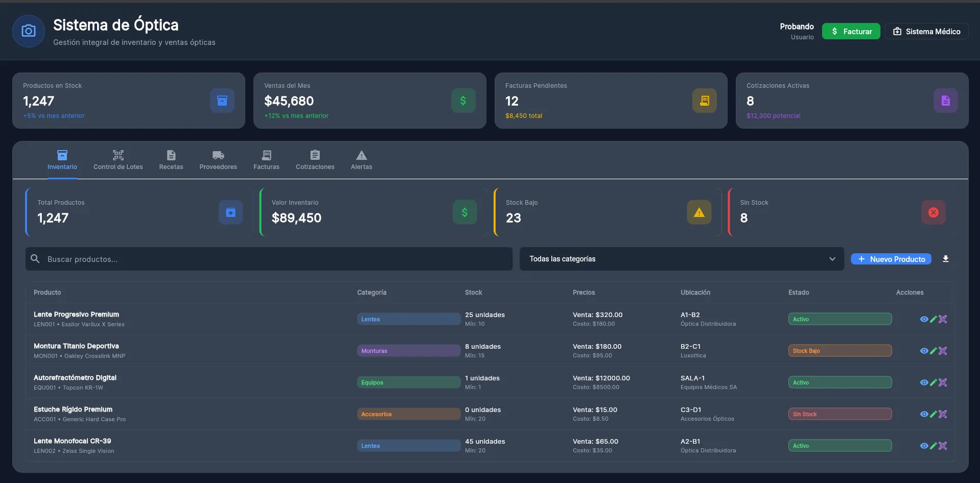Open the Cotizaciones tab
The height and width of the screenshot is (483, 980).
click(x=315, y=160)
